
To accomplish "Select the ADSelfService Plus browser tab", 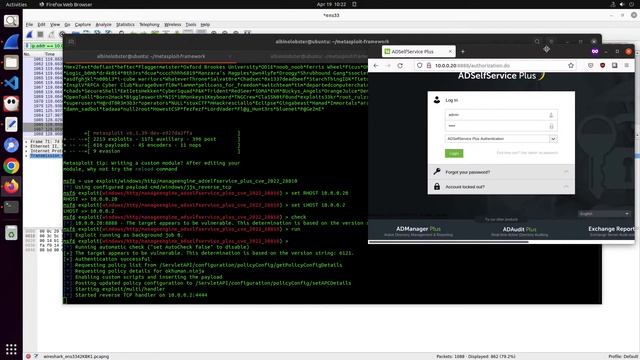I will coord(418,51).
